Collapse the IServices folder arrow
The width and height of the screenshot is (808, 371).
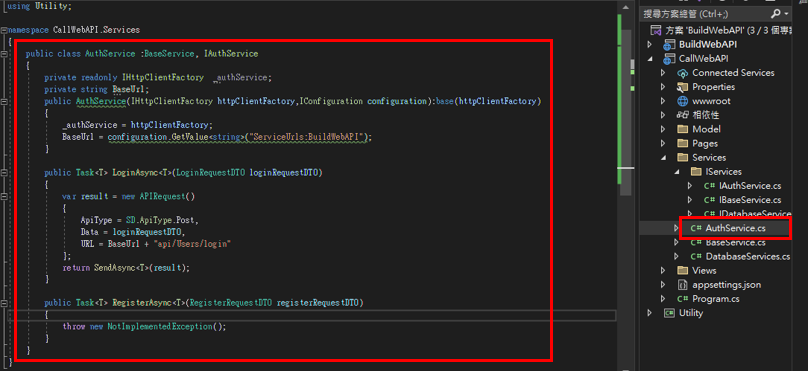pyautogui.click(x=677, y=172)
